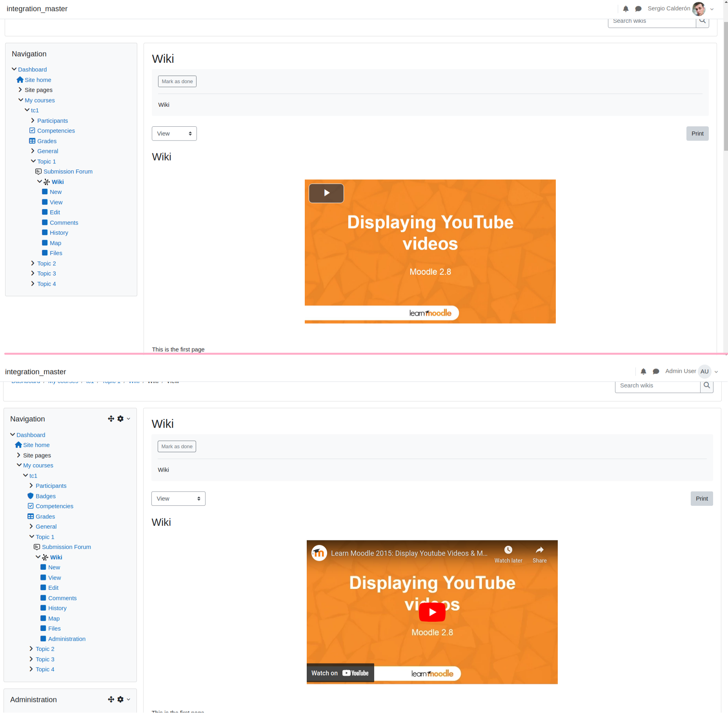Image resolution: width=728 pixels, height=722 pixels.
Task: Click the Badges shield icon in lower navigation
Action: [30, 496]
